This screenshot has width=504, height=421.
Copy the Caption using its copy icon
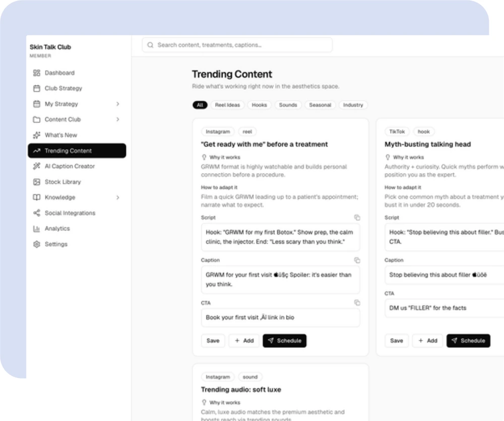[x=357, y=260]
